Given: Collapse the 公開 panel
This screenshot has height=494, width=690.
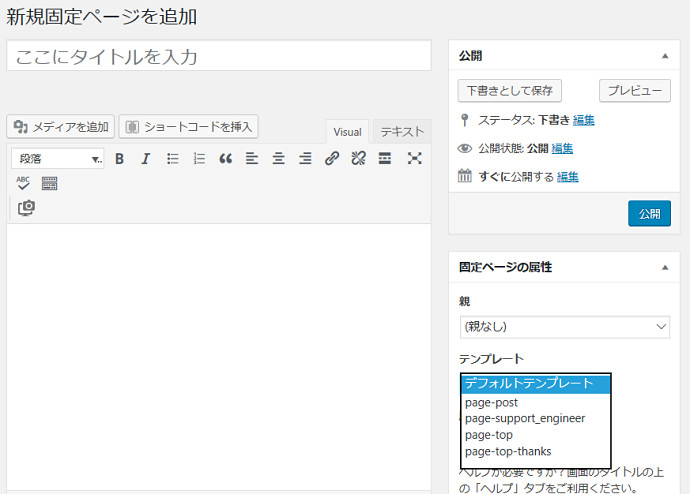Looking at the screenshot, I should tap(664, 56).
